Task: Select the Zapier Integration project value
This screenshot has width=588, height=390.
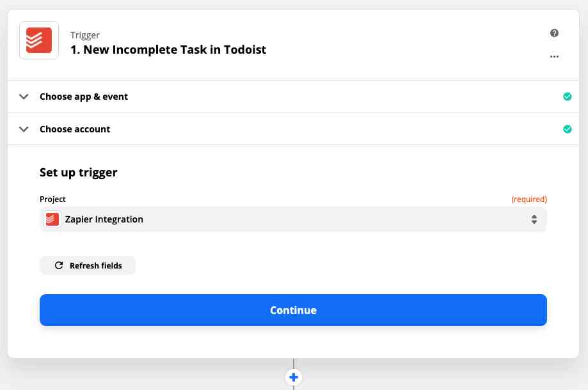Action: coord(104,219)
